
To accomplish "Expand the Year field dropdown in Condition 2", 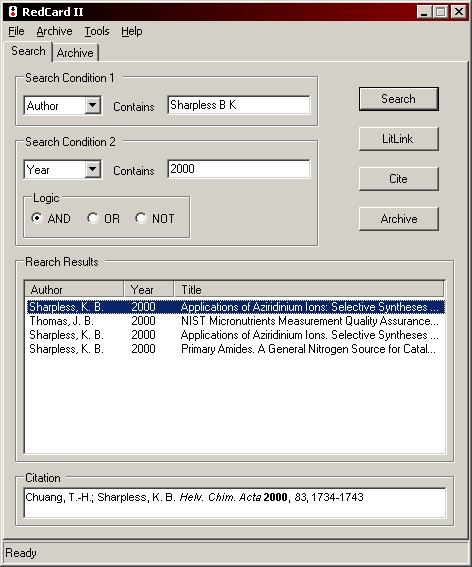I will (93, 169).
